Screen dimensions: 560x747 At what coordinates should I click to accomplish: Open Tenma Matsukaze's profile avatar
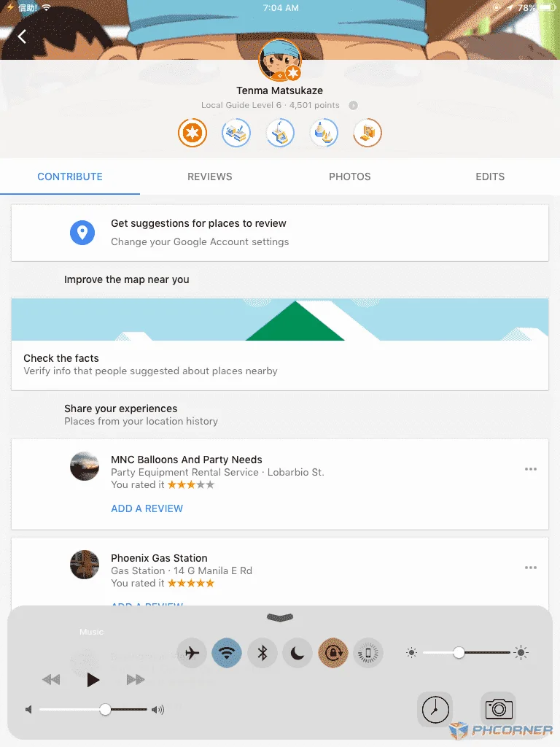tap(280, 60)
